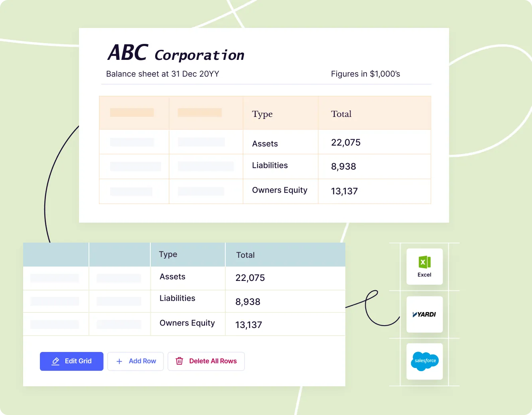Image resolution: width=532 pixels, height=415 pixels.
Task: Select the Liabilities value 8,938 cell
Action: click(248, 301)
